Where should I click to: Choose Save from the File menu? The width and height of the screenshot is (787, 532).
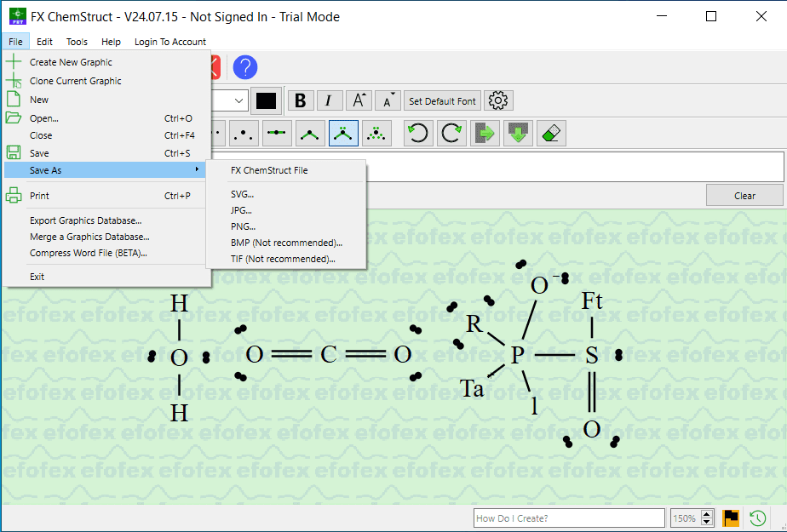point(105,153)
